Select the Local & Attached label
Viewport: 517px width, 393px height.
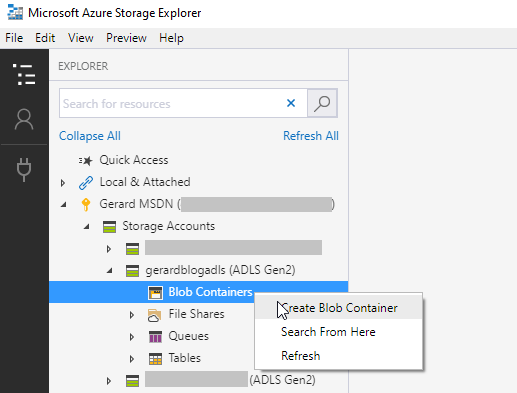point(145,182)
